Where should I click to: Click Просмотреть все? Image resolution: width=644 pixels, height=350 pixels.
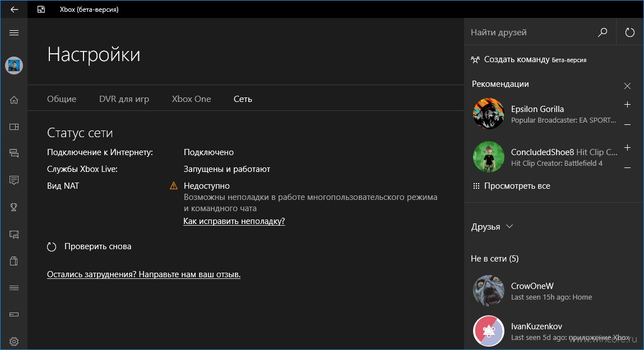(x=511, y=186)
